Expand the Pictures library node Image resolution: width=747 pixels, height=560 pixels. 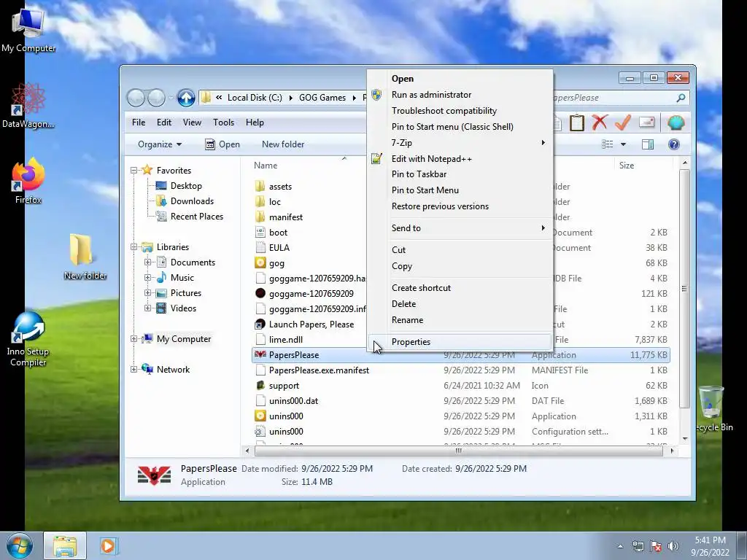tap(147, 293)
